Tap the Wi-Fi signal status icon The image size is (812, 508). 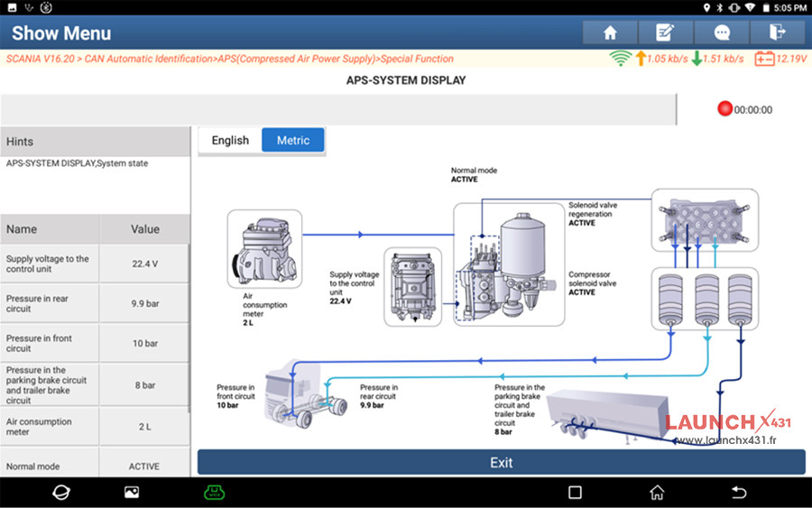620,59
